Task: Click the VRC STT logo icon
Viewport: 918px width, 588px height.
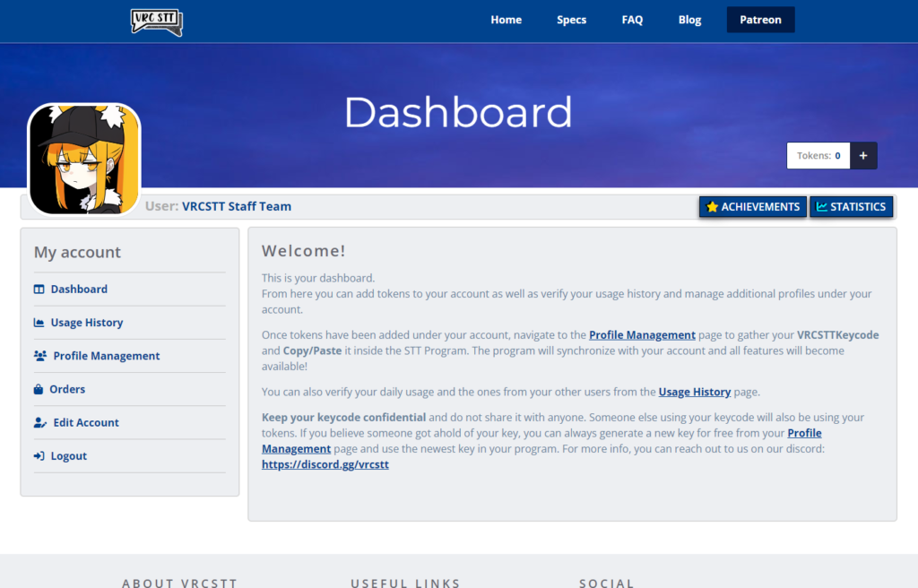Action: 156,22
